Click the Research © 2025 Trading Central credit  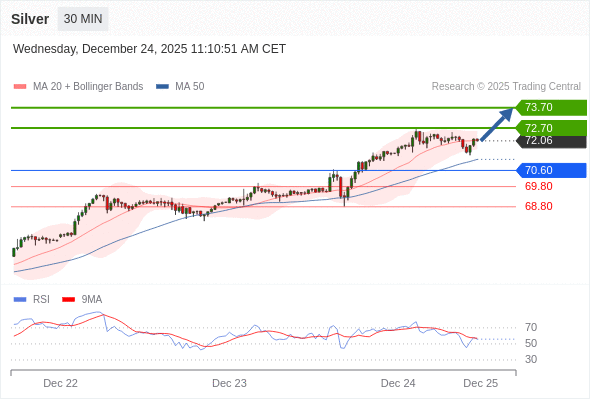coord(506,87)
